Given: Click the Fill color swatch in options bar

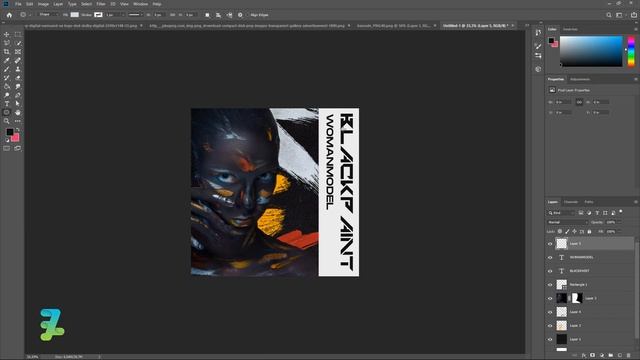Looking at the screenshot, I should 75,15.
